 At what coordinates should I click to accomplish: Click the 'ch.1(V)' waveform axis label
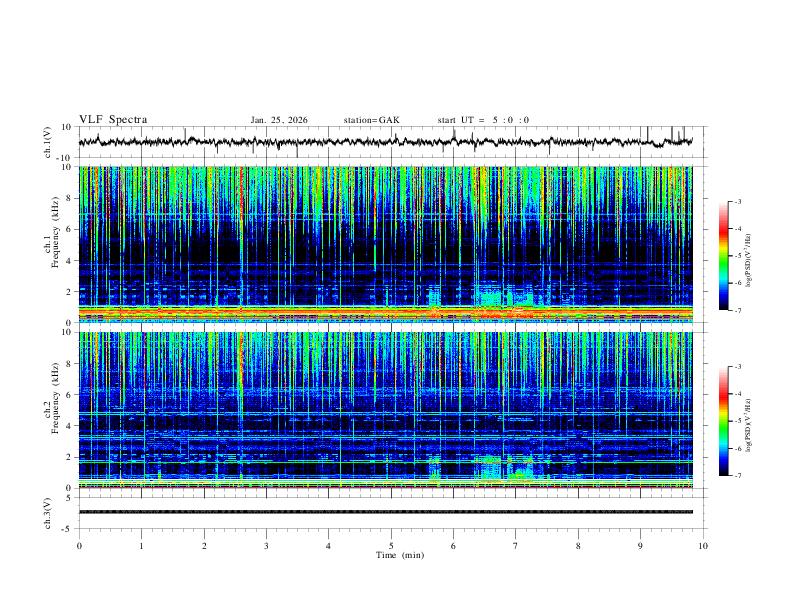coord(48,142)
